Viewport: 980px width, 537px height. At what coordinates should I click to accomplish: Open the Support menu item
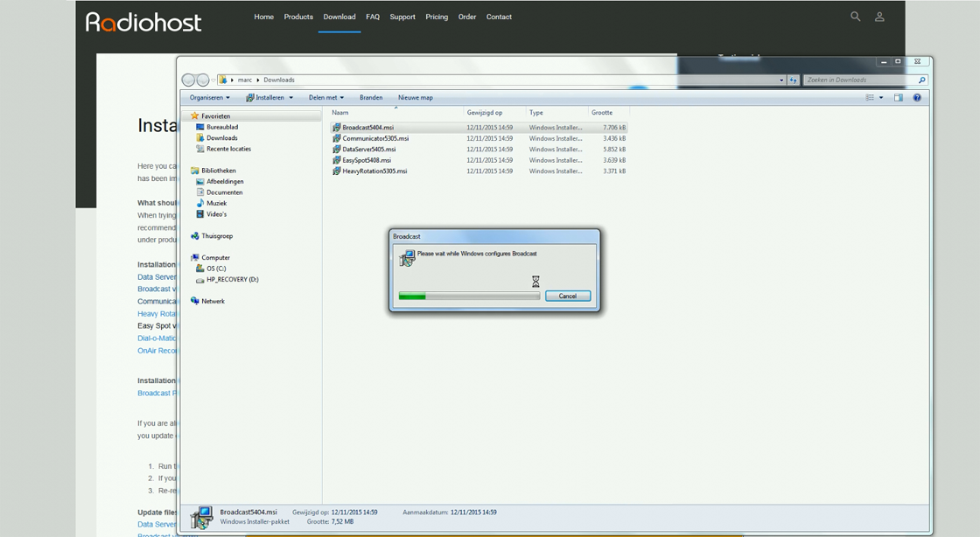pos(402,17)
